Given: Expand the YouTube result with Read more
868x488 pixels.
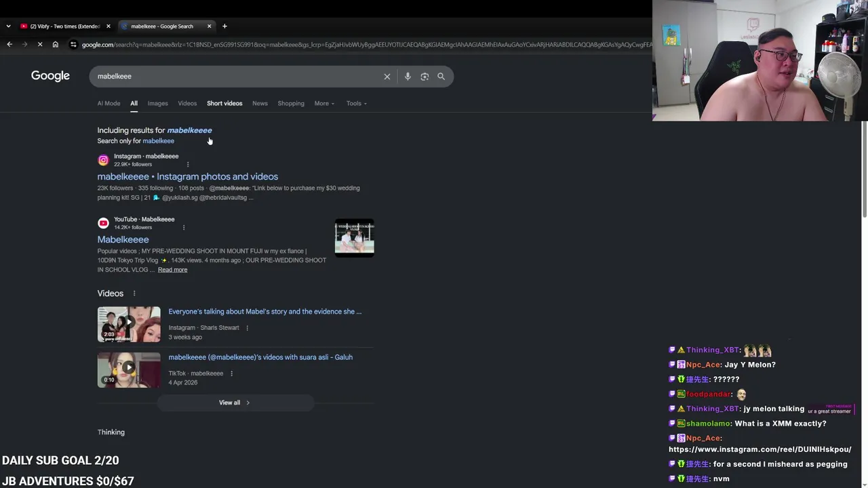Looking at the screenshot, I should pos(172,270).
